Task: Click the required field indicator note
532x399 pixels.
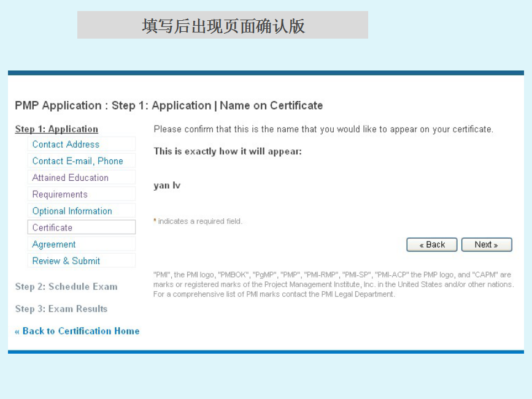Action: click(x=198, y=221)
